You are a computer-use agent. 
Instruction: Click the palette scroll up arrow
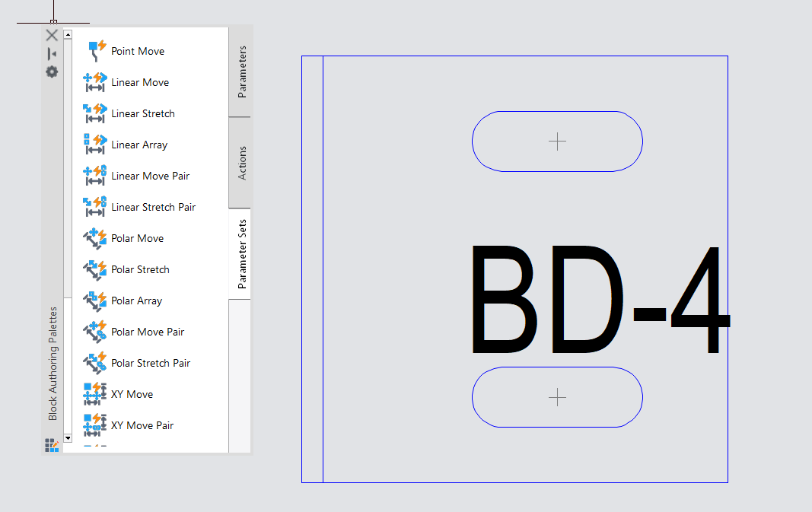coord(68,35)
